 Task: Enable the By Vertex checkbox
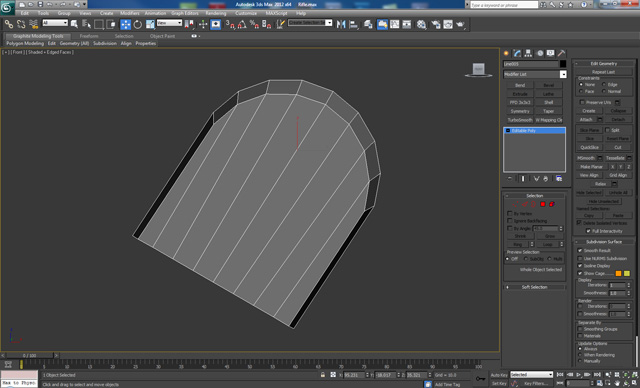pyautogui.click(x=510, y=213)
